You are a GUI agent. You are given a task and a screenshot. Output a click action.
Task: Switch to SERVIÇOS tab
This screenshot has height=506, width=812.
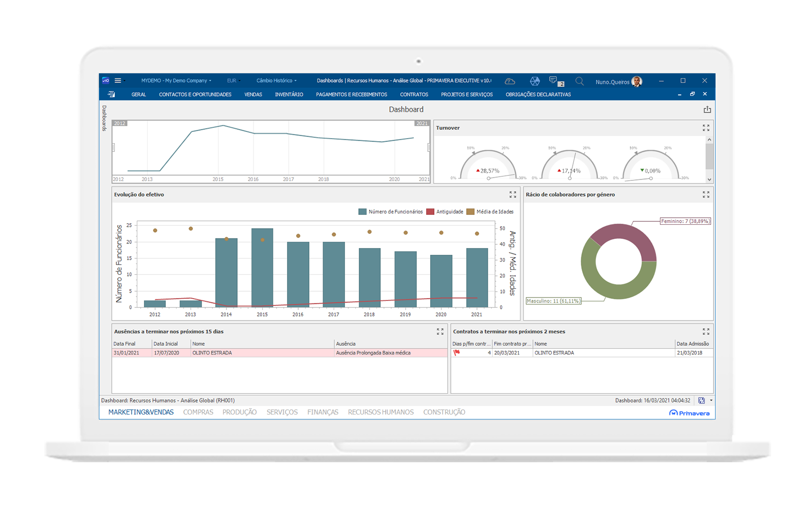coord(282,413)
